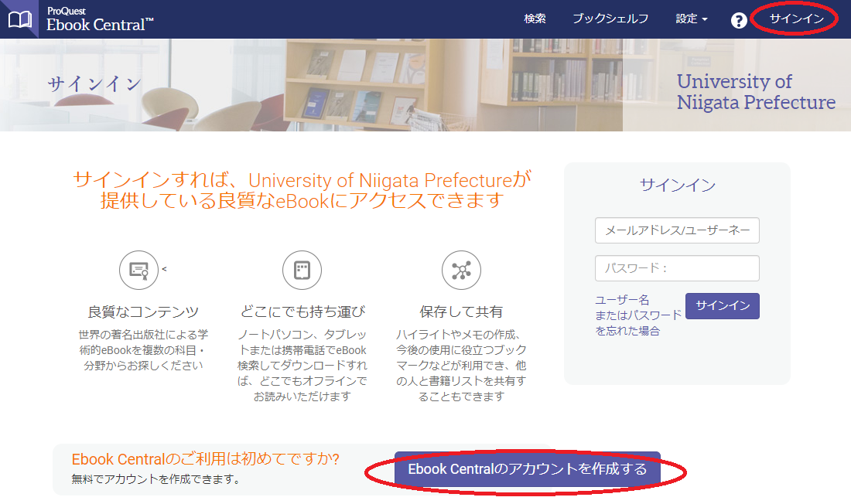Click the University of Niigata Prefecture banner text
Image resolution: width=851 pixels, height=504 pixels.
756,92
